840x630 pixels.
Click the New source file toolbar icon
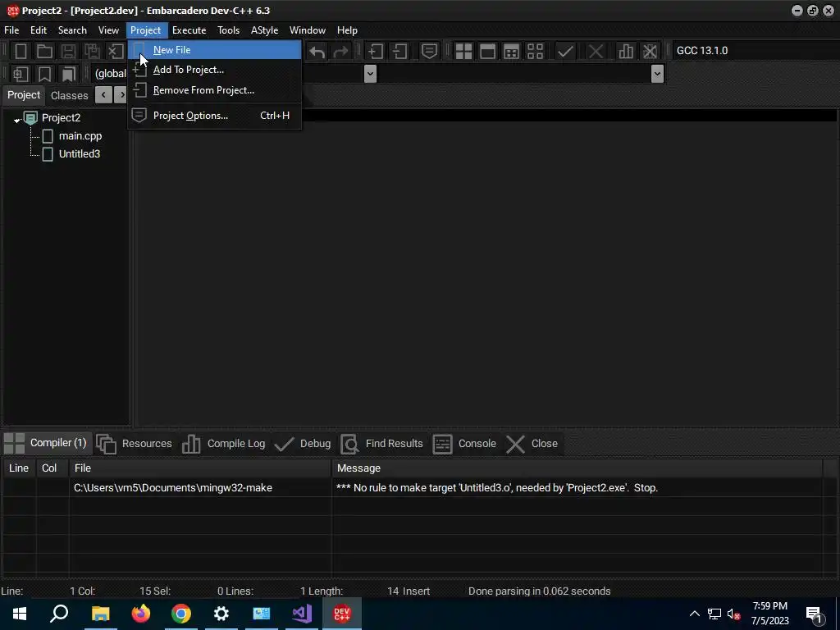pos(21,51)
